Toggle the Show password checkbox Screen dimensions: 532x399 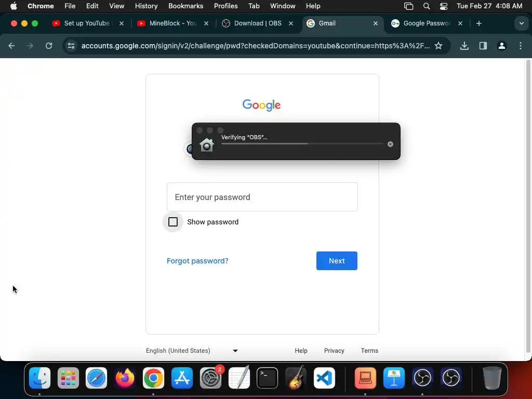(173, 222)
